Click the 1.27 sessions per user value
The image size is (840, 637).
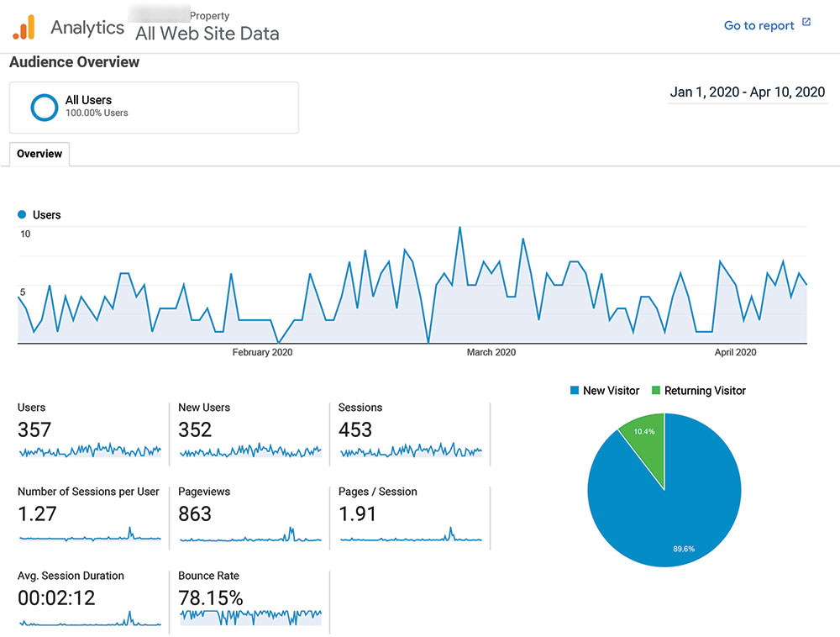click(37, 513)
